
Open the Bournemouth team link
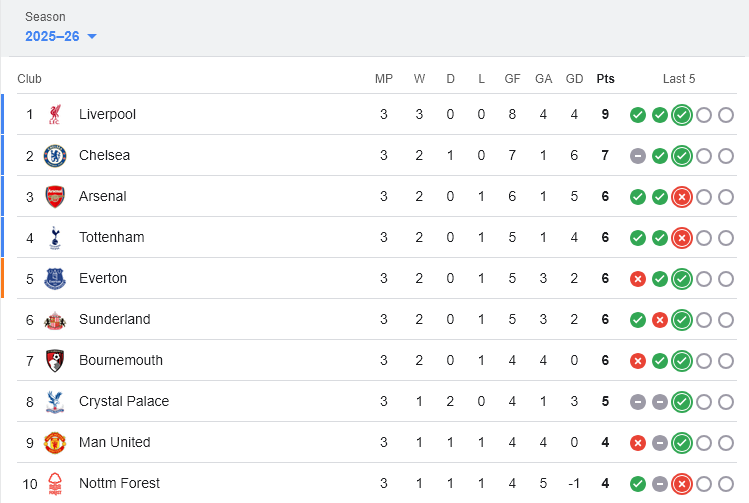pos(121,360)
